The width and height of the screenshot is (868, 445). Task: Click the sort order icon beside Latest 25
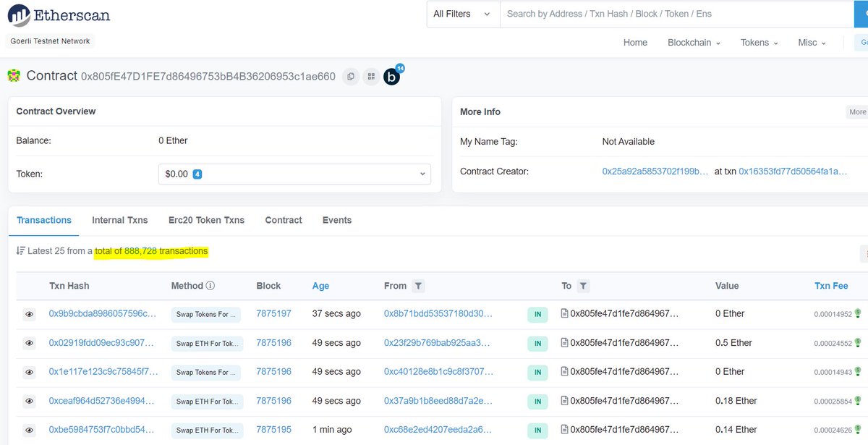20,251
